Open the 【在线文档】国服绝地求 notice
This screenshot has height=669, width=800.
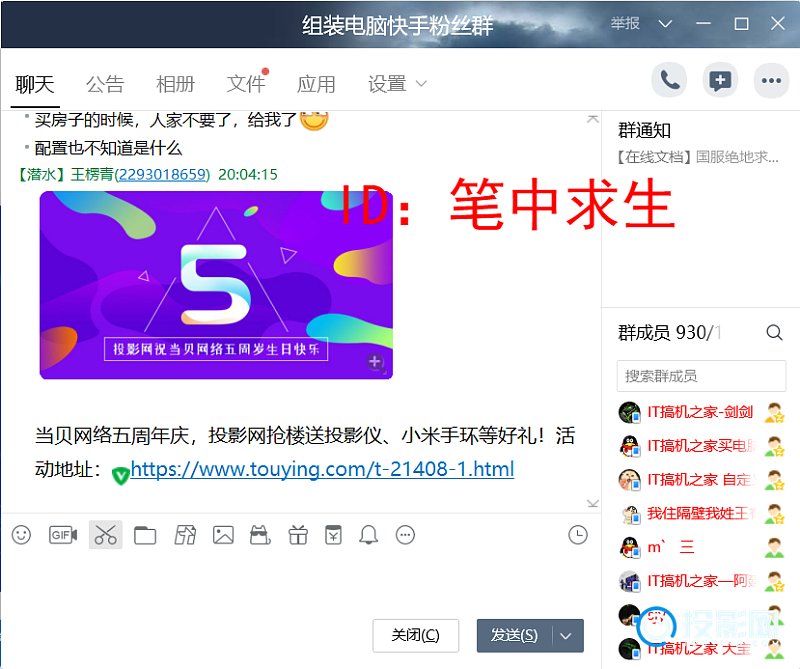coord(697,157)
